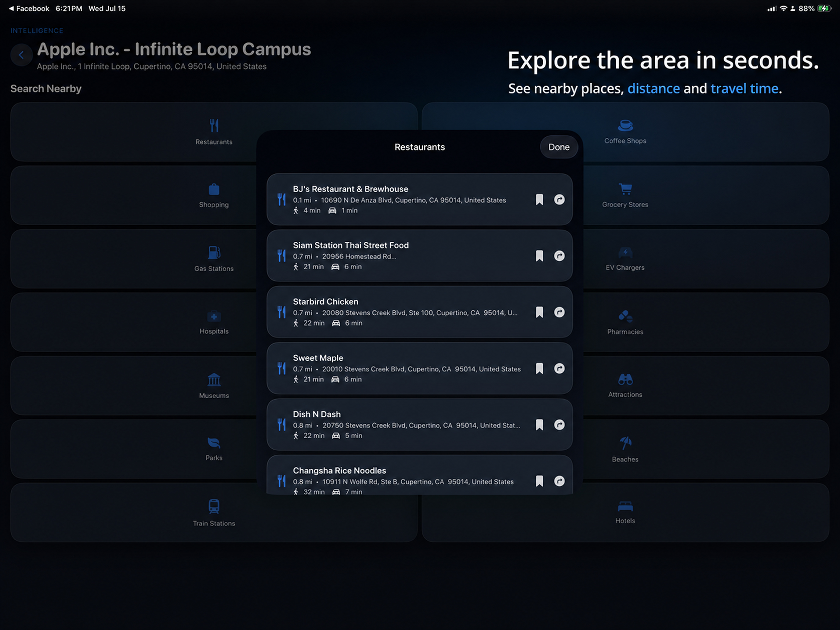
Task: Open Hospitals category icon
Action: click(x=214, y=316)
